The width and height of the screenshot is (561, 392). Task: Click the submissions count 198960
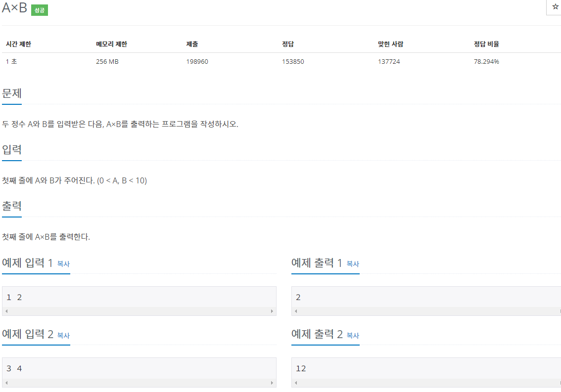coord(197,61)
